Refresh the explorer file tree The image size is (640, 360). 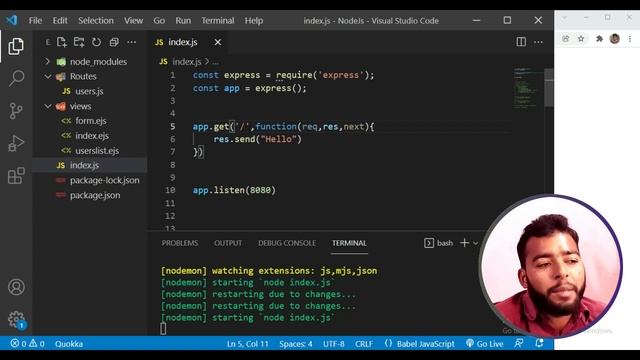(x=96, y=42)
